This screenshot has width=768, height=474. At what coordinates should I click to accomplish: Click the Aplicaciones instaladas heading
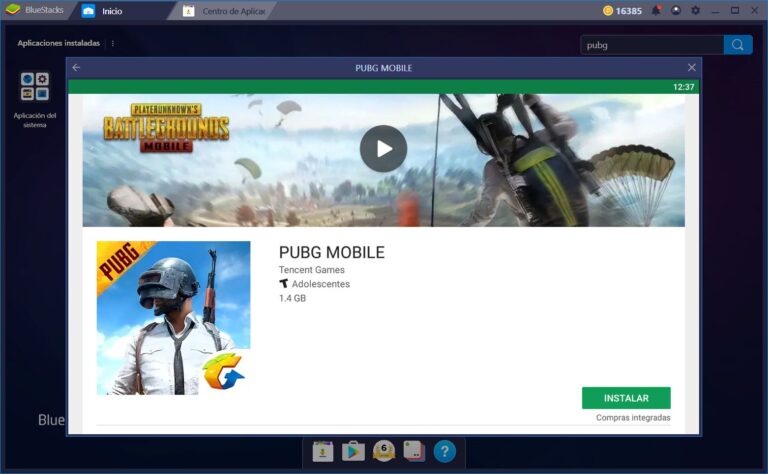tap(59, 43)
